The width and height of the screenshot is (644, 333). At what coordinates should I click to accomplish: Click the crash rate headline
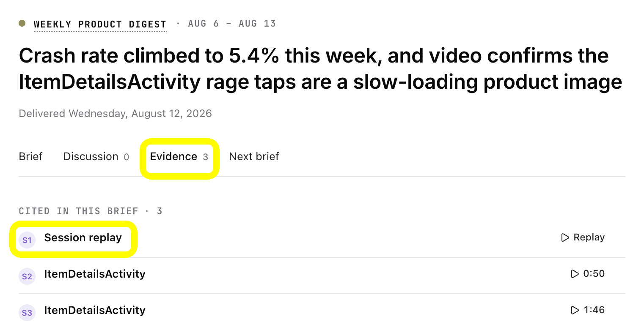(321, 69)
